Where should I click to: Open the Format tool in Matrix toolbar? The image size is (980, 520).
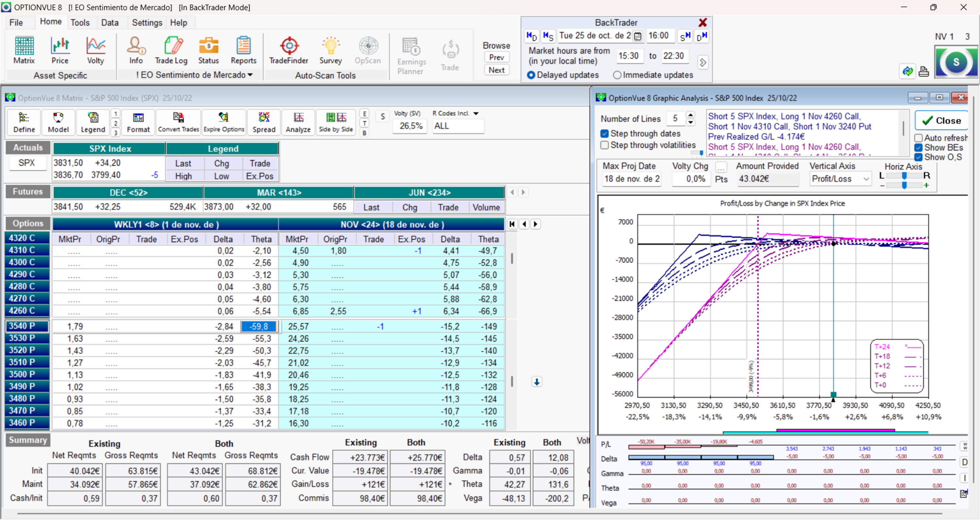tap(138, 122)
